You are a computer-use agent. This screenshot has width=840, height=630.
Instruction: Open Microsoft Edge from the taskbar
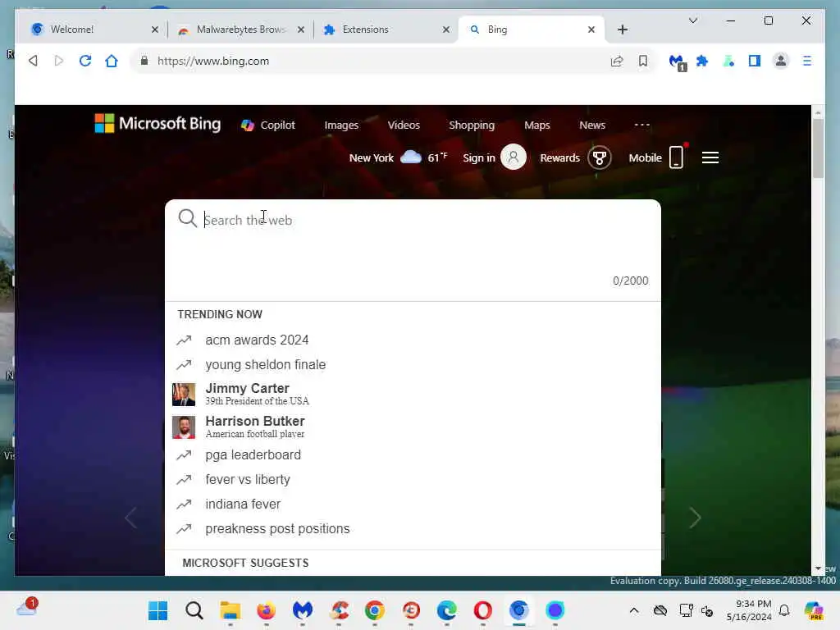pyautogui.click(x=447, y=610)
